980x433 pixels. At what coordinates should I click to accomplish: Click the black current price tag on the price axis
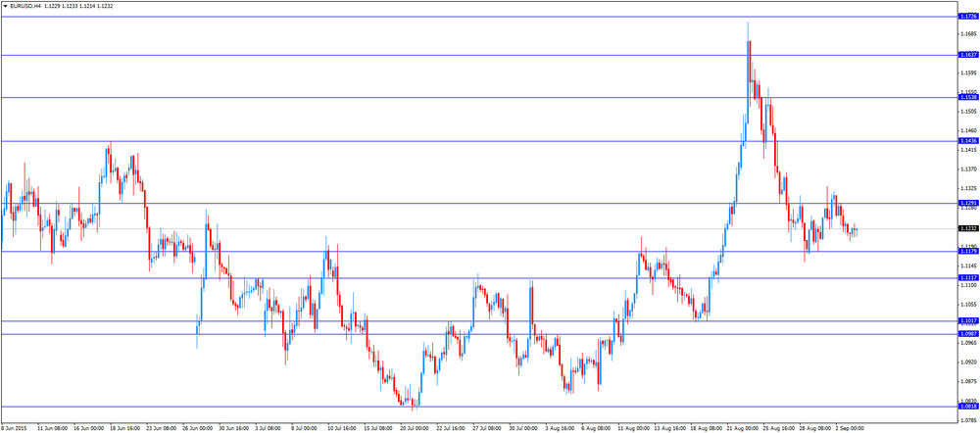[x=967, y=228]
